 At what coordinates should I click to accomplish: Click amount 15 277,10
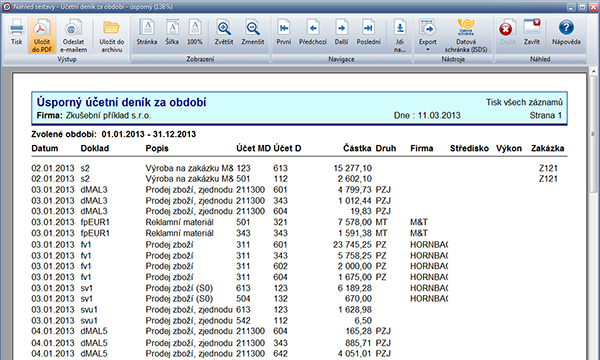coord(352,168)
